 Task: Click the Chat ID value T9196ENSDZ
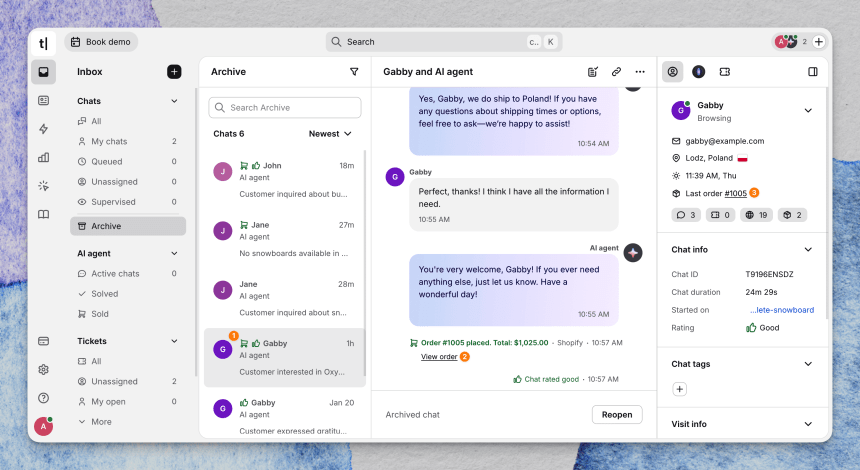769,274
